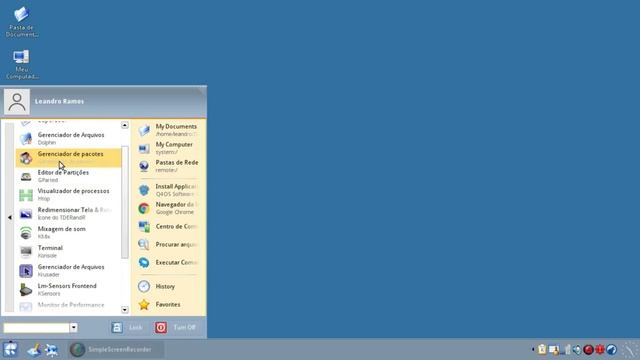Click the red record tray icon

[x=588, y=349]
